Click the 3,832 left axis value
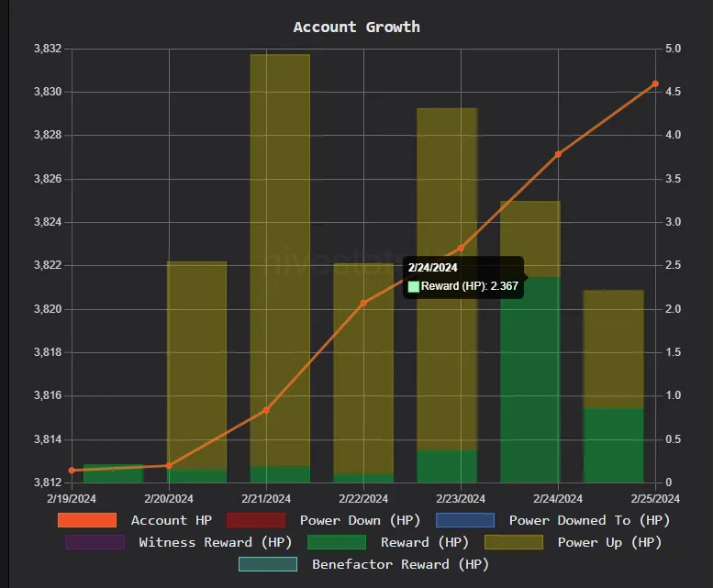This screenshot has height=588, width=713. pyautogui.click(x=48, y=49)
